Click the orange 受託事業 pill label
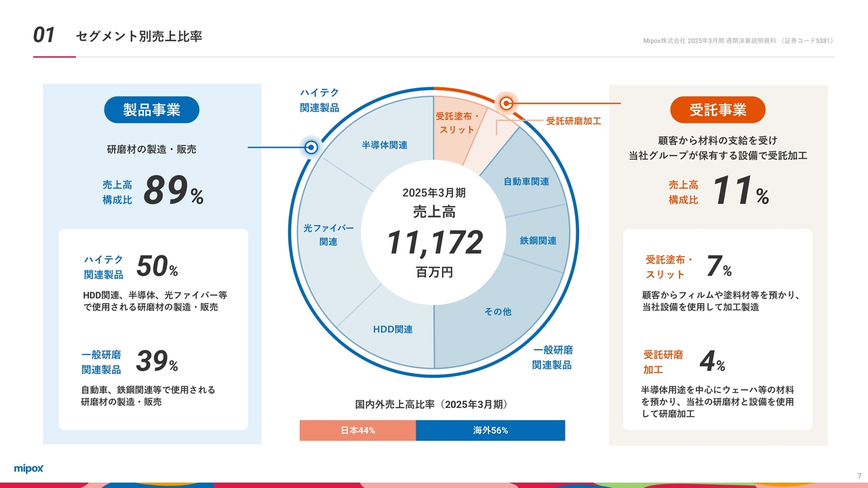 717,110
